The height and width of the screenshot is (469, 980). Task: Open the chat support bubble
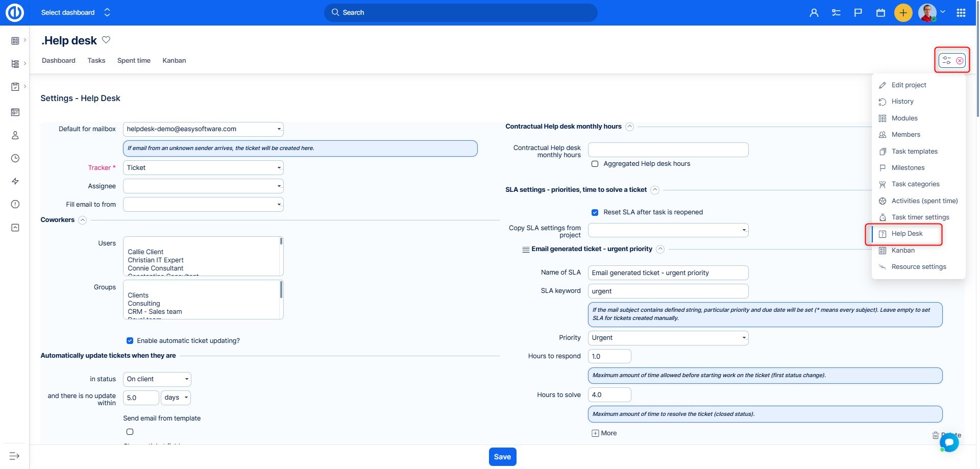pyautogui.click(x=949, y=442)
